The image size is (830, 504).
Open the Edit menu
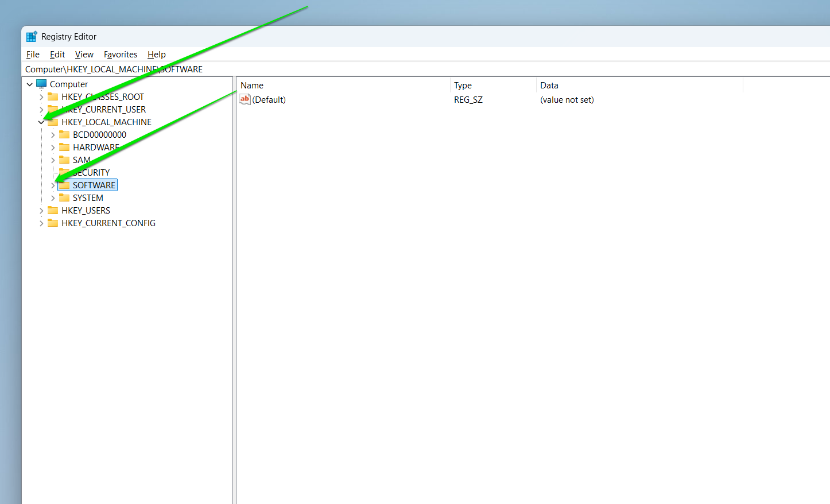57,54
